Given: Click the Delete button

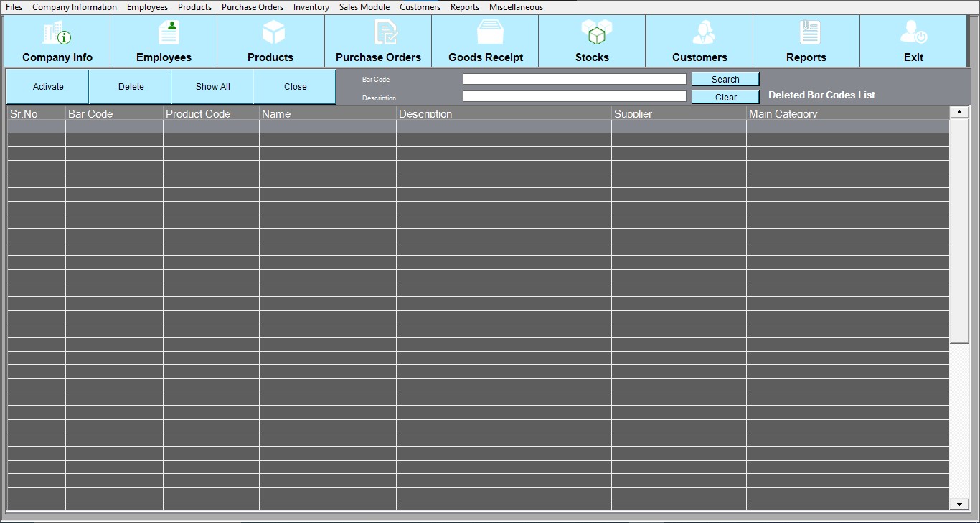Looking at the screenshot, I should [131, 87].
